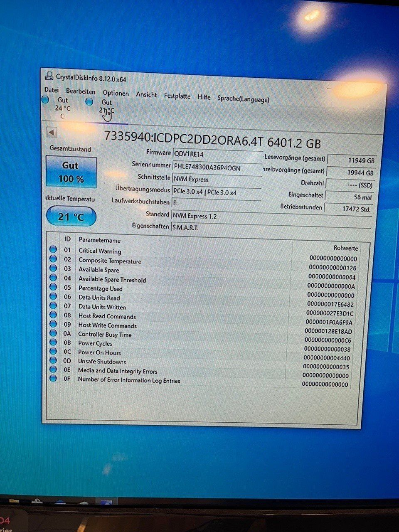Select the Critical Warning parameter name

[100, 251]
